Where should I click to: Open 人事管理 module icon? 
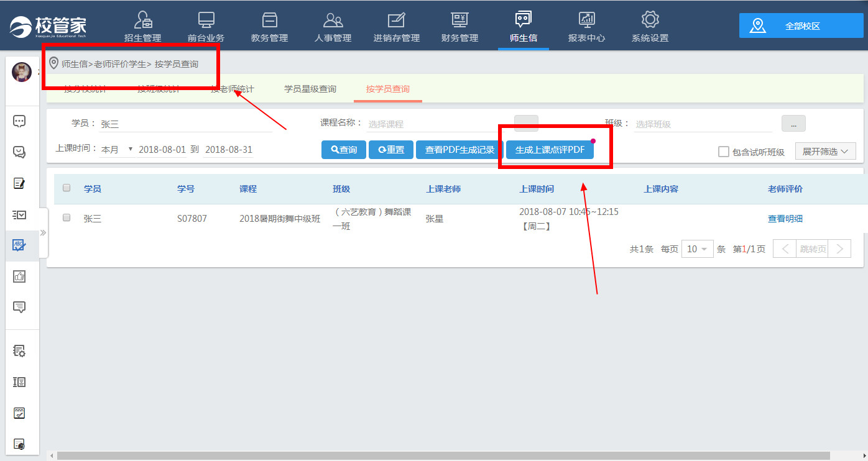tap(333, 21)
